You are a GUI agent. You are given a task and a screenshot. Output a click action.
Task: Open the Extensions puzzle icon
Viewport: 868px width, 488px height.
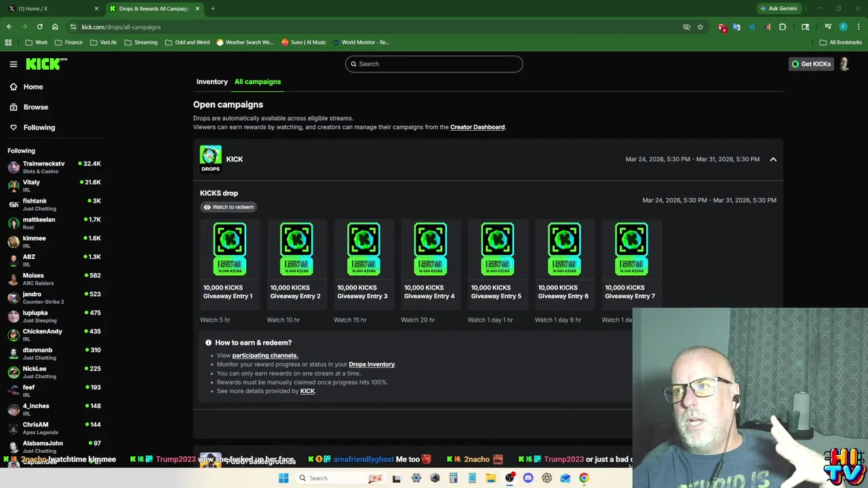point(783,27)
